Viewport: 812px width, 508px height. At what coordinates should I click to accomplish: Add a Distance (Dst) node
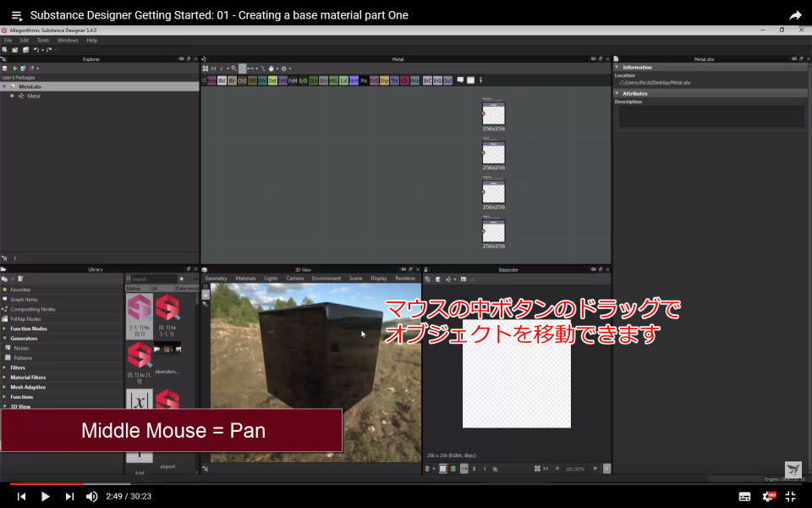272,81
